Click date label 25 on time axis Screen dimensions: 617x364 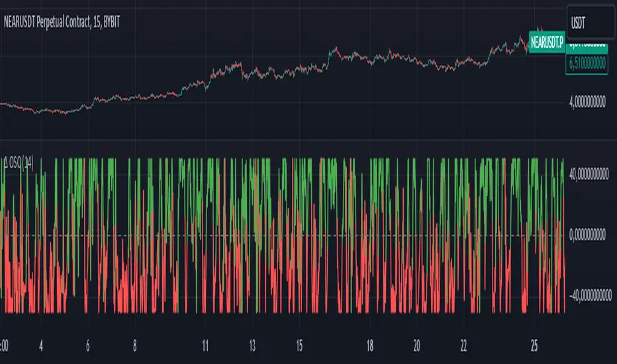click(534, 345)
